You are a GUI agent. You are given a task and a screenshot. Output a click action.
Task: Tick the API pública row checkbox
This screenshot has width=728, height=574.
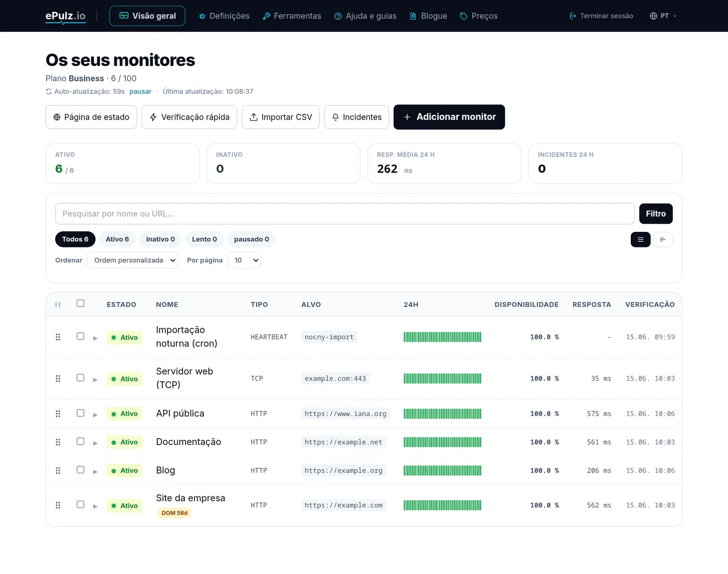tap(81, 413)
